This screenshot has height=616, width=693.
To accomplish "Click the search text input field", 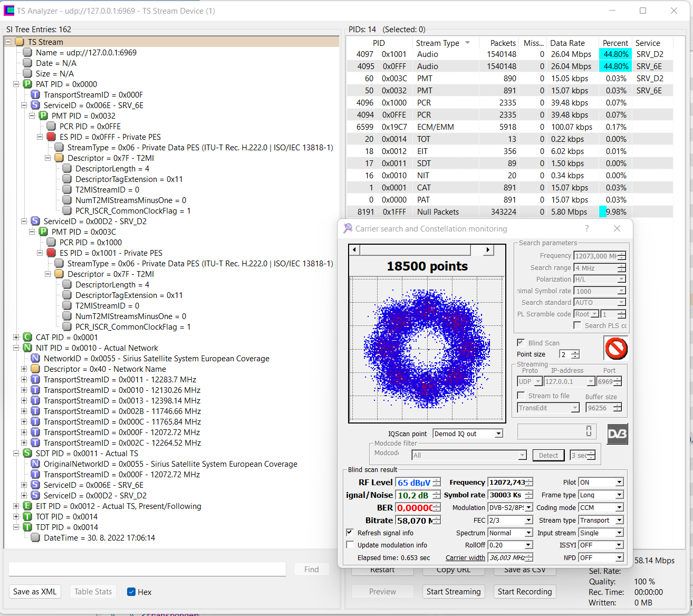I will tap(147, 569).
